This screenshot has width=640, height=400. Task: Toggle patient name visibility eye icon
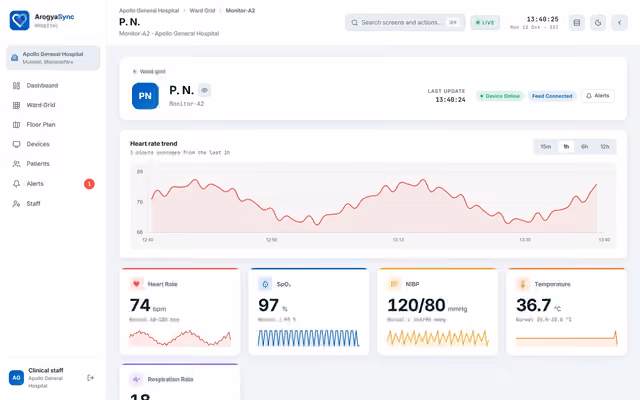pyautogui.click(x=204, y=90)
